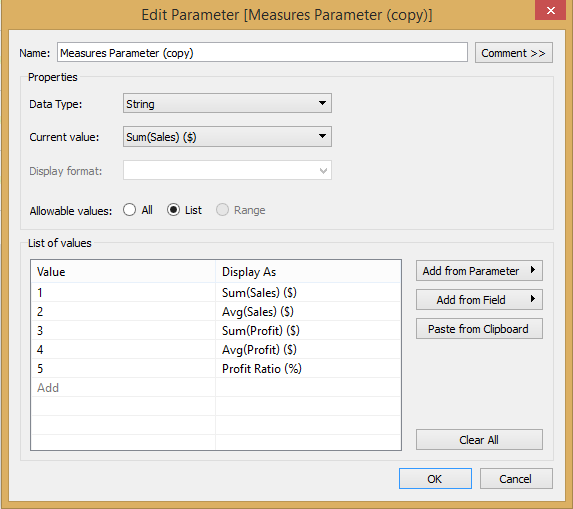Viewport: 573px width, 509px height.
Task: Click the Clear All button
Action: click(x=479, y=440)
